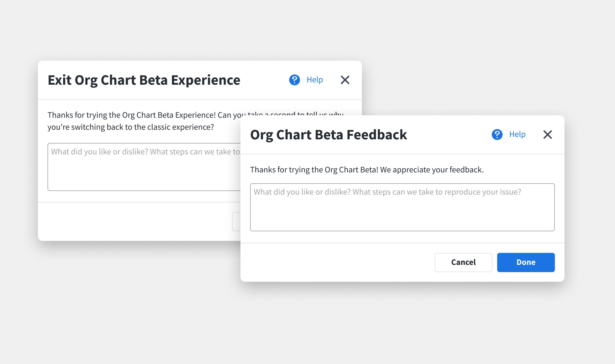
Task: Click the "Org Chart Beta Feedback" heading
Action: click(329, 135)
